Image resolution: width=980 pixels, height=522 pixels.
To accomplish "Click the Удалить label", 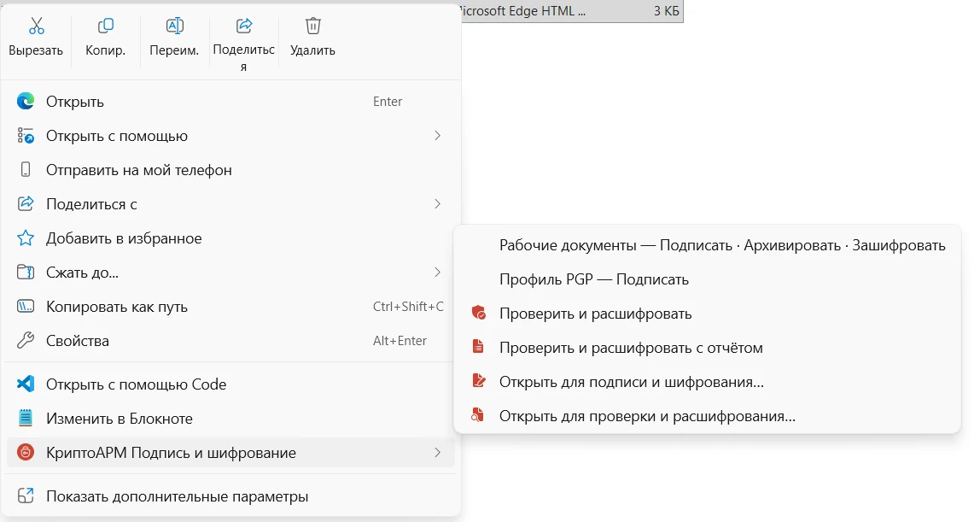I will tap(312, 50).
